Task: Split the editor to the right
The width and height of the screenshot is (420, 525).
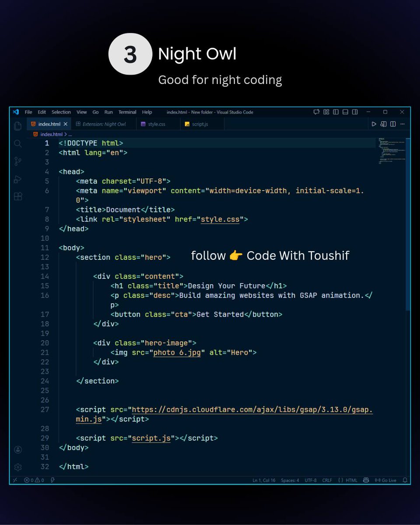Action: pos(393,124)
